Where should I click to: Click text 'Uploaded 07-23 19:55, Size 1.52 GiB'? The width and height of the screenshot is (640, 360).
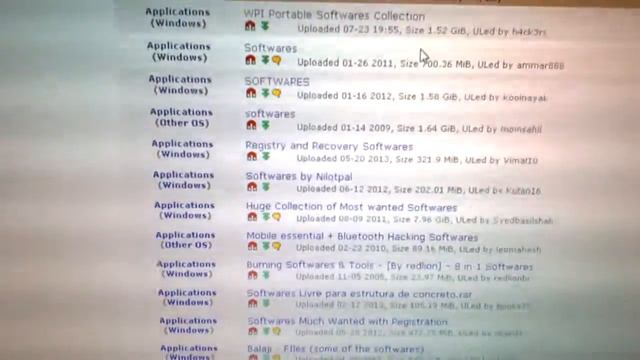point(382,30)
